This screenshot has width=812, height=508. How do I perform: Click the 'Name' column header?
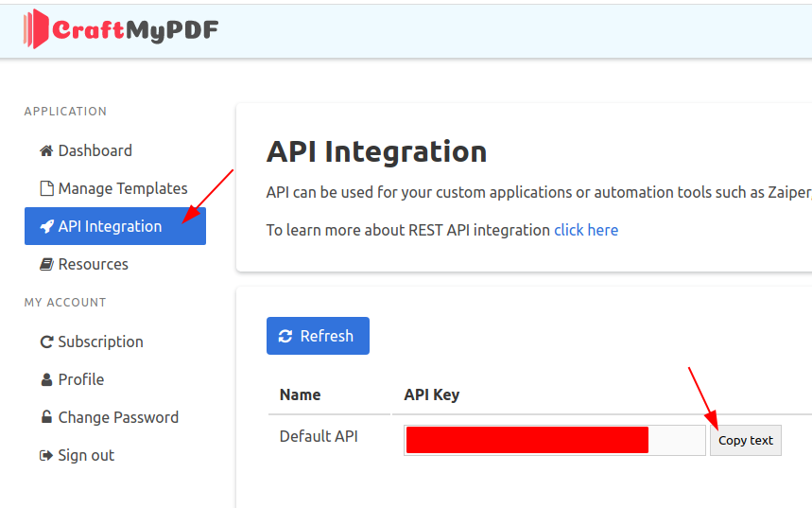coord(300,395)
